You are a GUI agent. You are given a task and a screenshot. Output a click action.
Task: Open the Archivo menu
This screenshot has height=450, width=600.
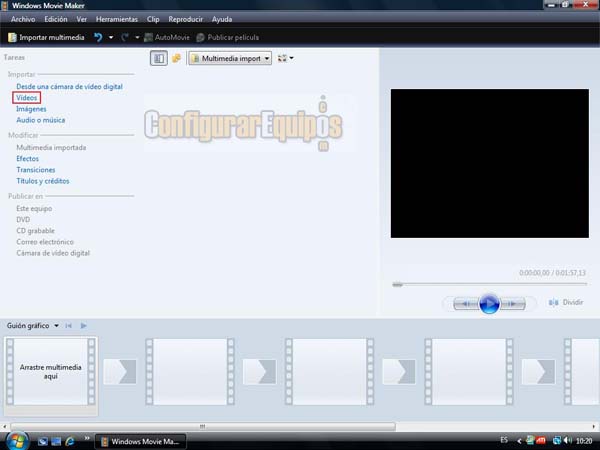click(x=23, y=19)
